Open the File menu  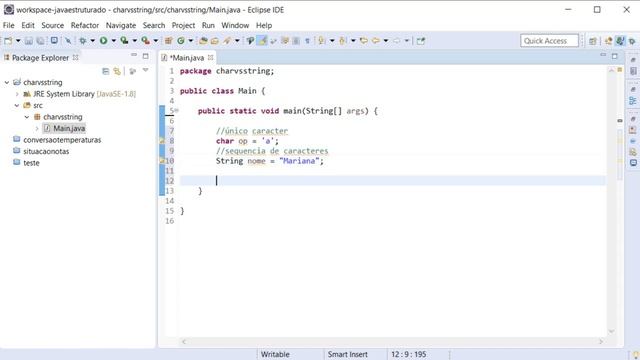(x=8, y=25)
